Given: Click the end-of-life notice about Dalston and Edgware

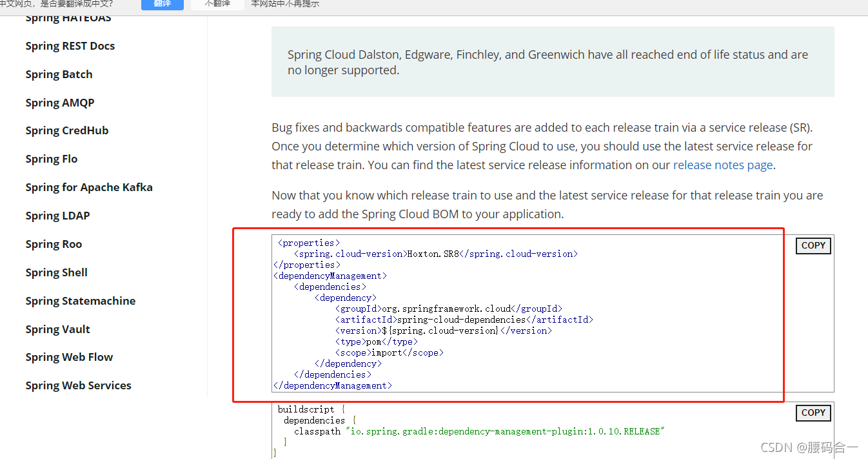Looking at the screenshot, I should (x=553, y=62).
